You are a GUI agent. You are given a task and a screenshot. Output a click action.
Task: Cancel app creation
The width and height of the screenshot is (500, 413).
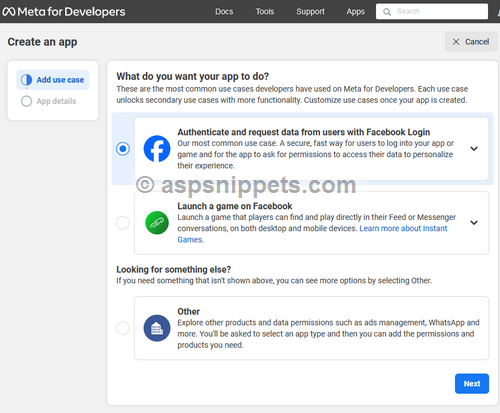point(471,42)
